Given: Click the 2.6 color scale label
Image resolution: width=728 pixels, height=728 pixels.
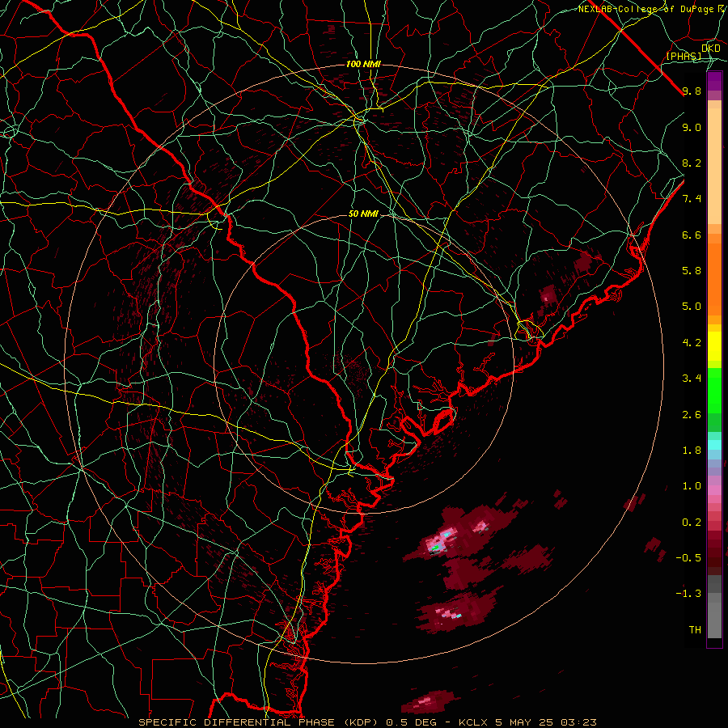Looking at the screenshot, I should 692,414.
